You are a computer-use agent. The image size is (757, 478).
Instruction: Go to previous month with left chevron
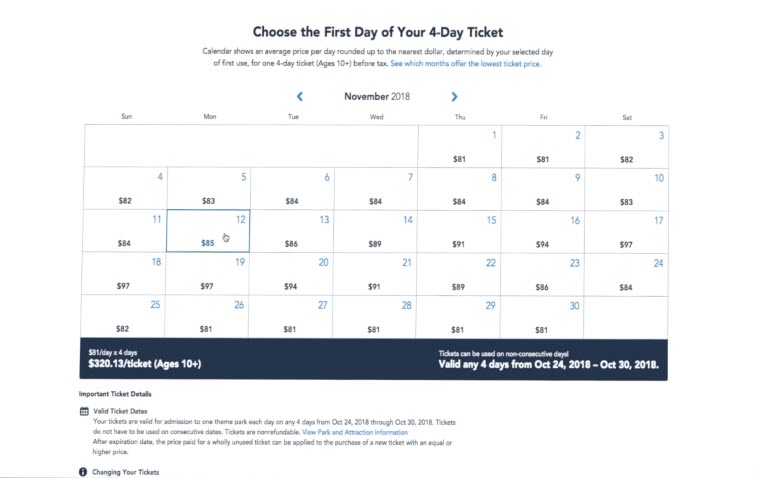click(x=300, y=97)
